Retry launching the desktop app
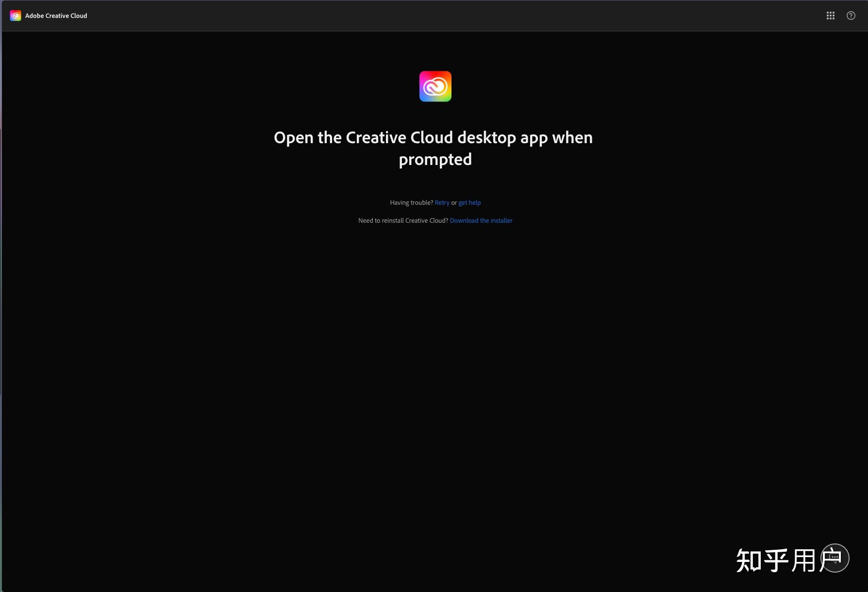 point(442,202)
